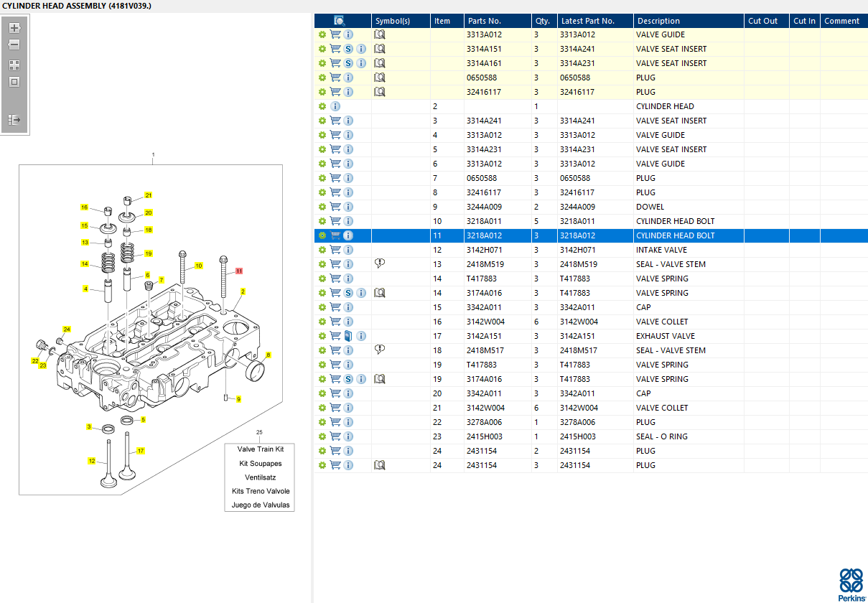Click the note symbol for SEAL - VALVE STEM item 13
This screenshot has height=603, width=868.
tap(380, 264)
